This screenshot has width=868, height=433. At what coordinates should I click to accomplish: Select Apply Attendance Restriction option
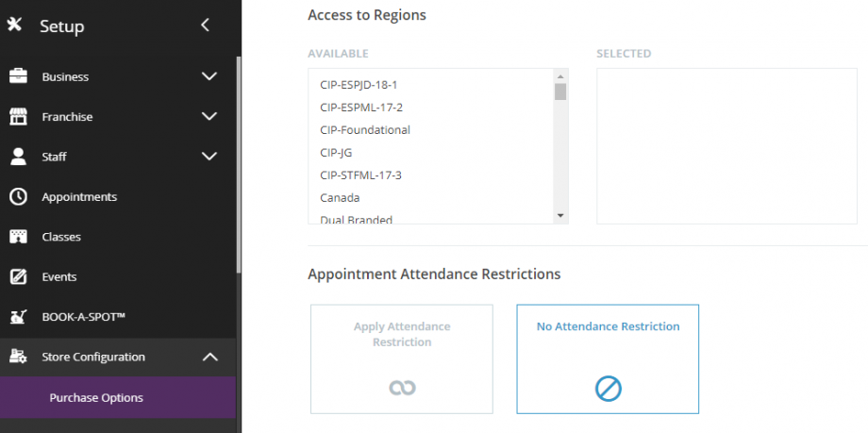402,358
